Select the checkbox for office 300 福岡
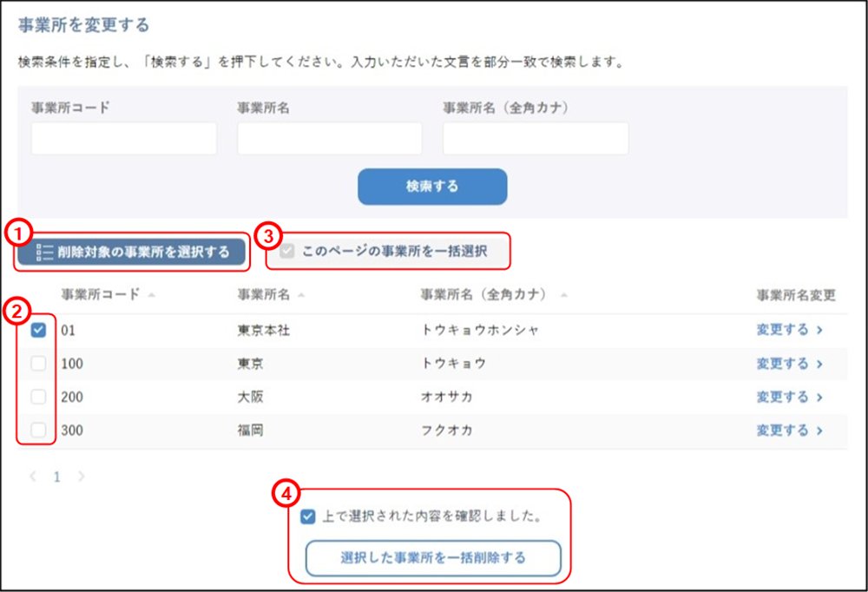 click(36, 431)
